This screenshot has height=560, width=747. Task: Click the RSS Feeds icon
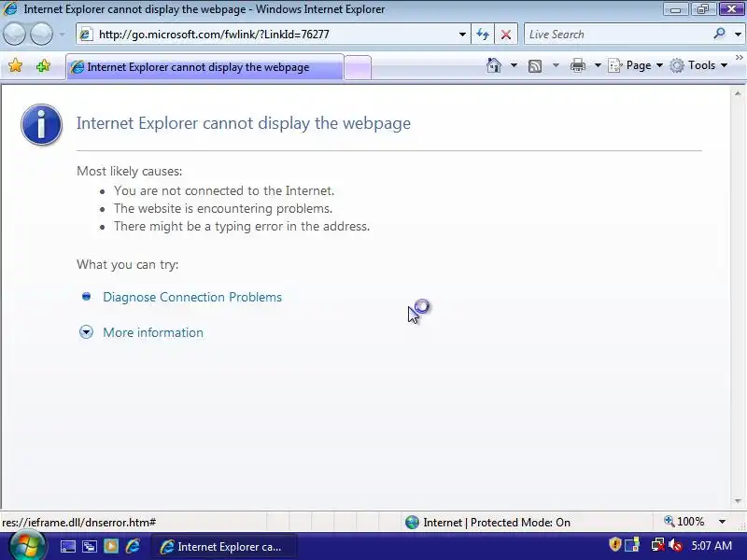(x=535, y=65)
